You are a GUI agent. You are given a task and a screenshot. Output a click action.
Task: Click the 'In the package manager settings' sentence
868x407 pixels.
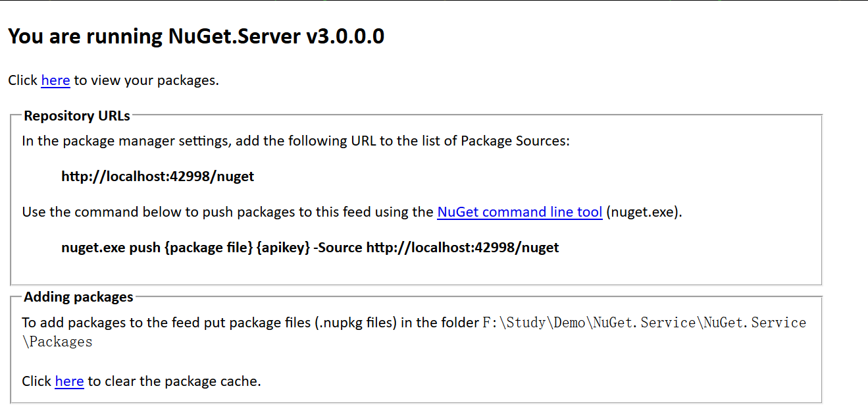click(296, 141)
